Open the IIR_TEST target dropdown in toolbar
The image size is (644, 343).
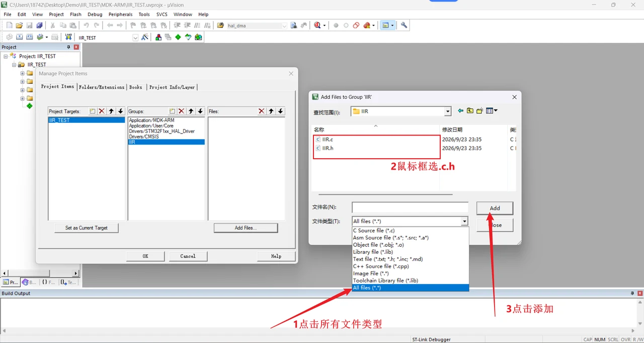point(135,38)
